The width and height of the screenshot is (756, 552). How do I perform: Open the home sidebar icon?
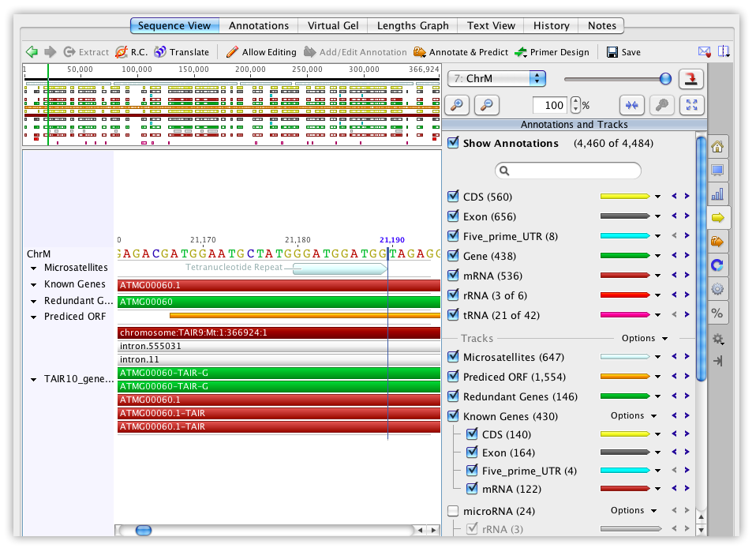pyautogui.click(x=717, y=147)
